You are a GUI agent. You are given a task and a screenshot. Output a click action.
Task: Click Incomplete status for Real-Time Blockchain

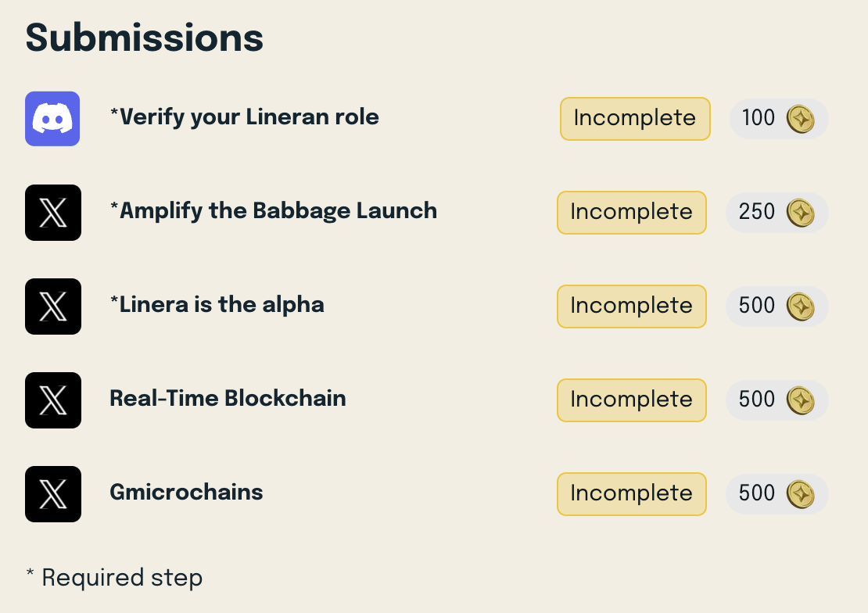click(x=632, y=400)
